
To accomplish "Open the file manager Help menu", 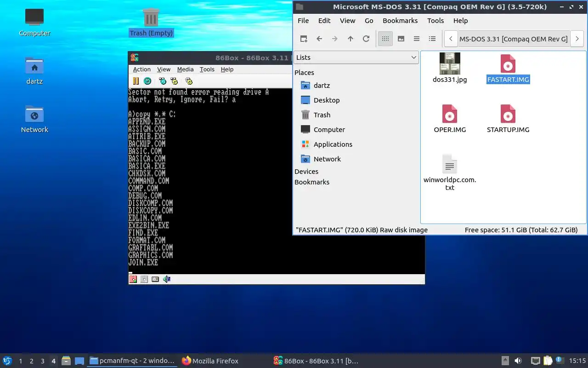I will click(x=460, y=20).
